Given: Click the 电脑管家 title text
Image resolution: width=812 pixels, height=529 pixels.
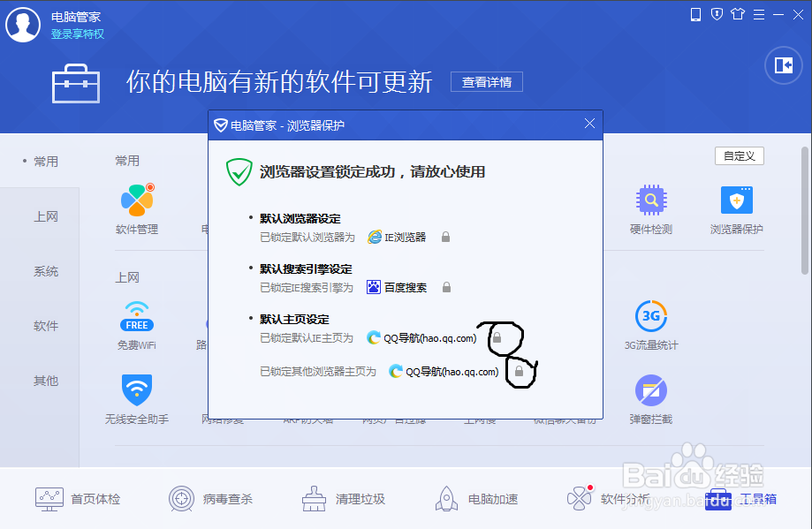Looking at the screenshot, I should coord(76,17).
